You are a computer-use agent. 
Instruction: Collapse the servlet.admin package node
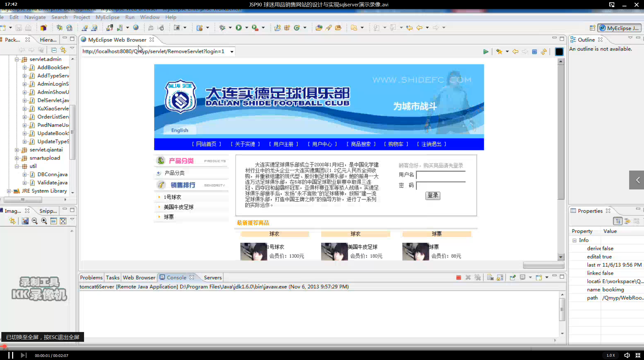(17, 59)
